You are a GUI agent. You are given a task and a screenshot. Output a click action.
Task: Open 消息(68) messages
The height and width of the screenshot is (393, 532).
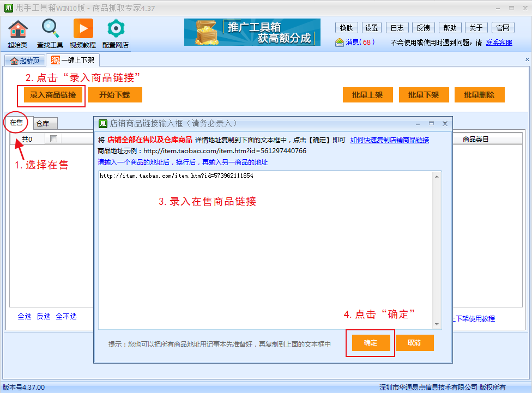click(355, 43)
